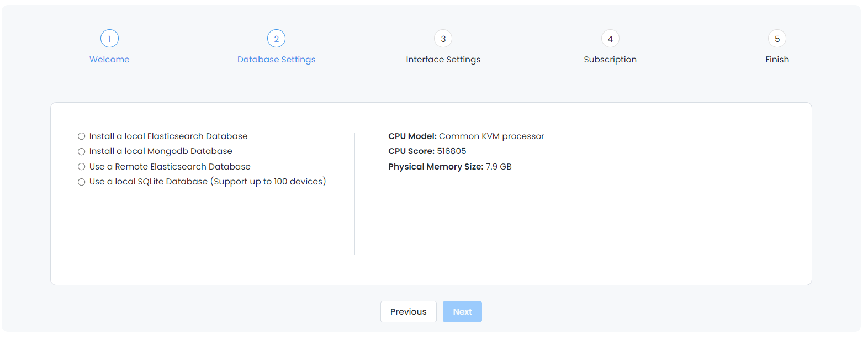Open the Database Settings step label
The width and height of the screenshot is (868, 339).
point(276,60)
